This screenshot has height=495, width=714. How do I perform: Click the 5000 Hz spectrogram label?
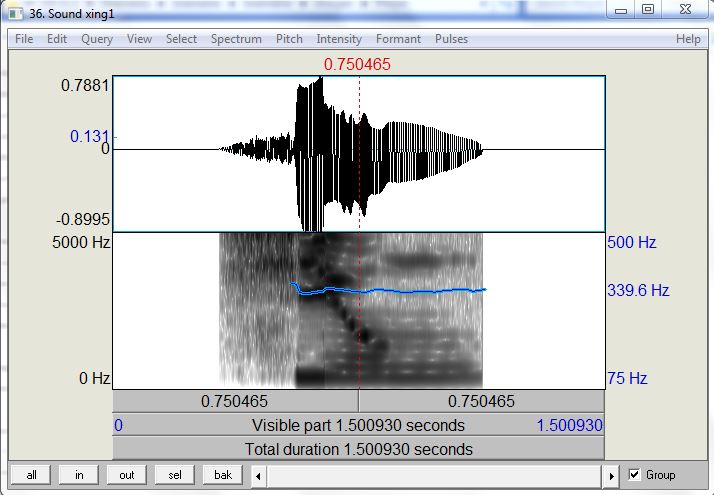81,242
